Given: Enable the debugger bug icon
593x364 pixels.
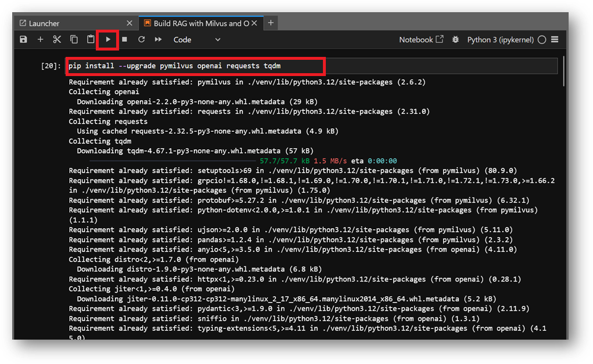Looking at the screenshot, I should [455, 39].
